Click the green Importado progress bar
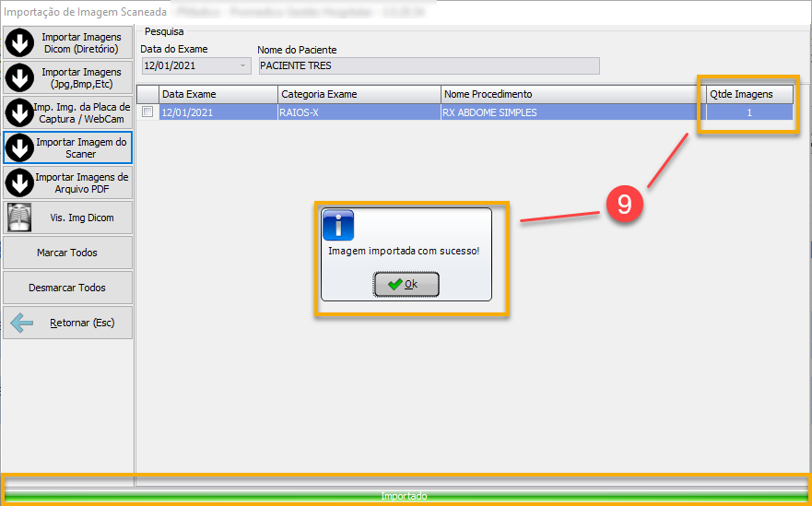This screenshot has width=812, height=506. (406, 496)
